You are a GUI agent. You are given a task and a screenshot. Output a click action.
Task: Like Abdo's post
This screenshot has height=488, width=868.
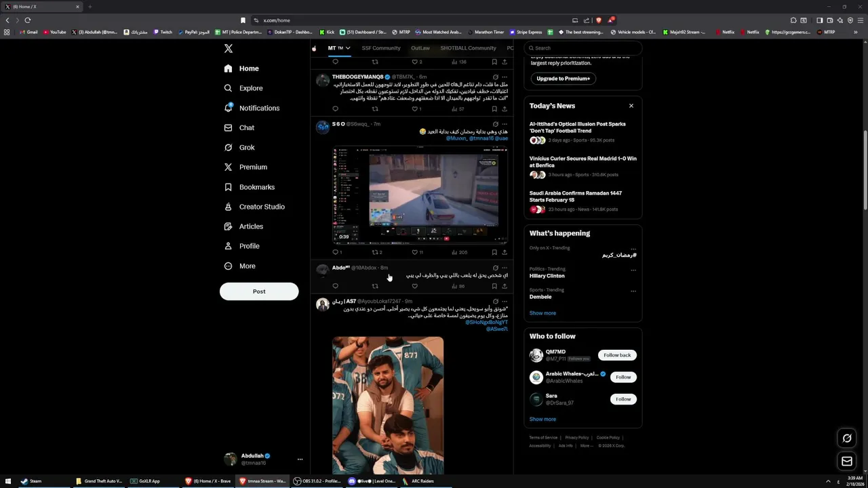(x=414, y=286)
